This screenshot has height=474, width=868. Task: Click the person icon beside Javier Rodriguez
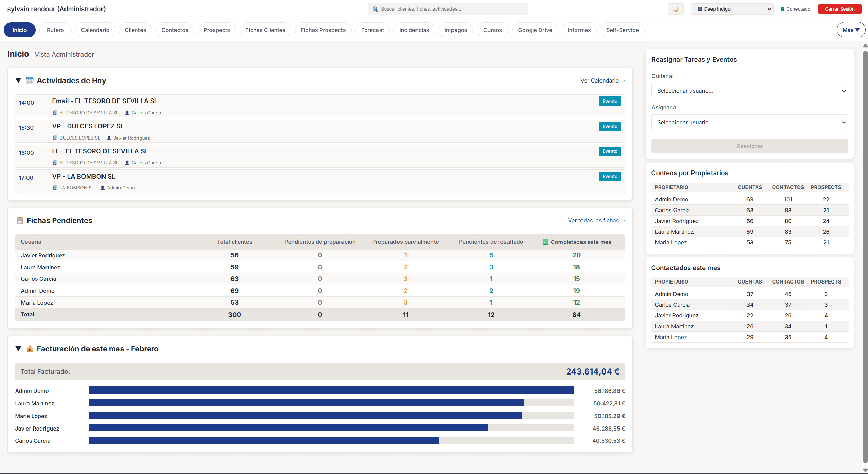[x=109, y=138]
